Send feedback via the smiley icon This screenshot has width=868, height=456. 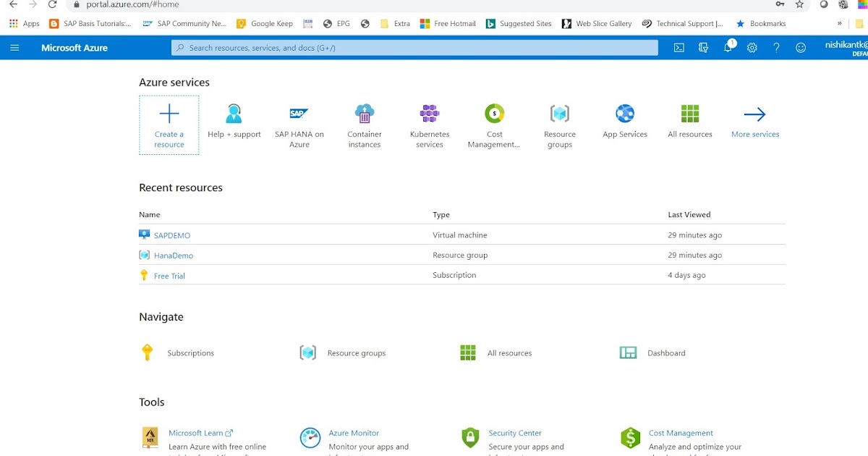click(x=800, y=47)
